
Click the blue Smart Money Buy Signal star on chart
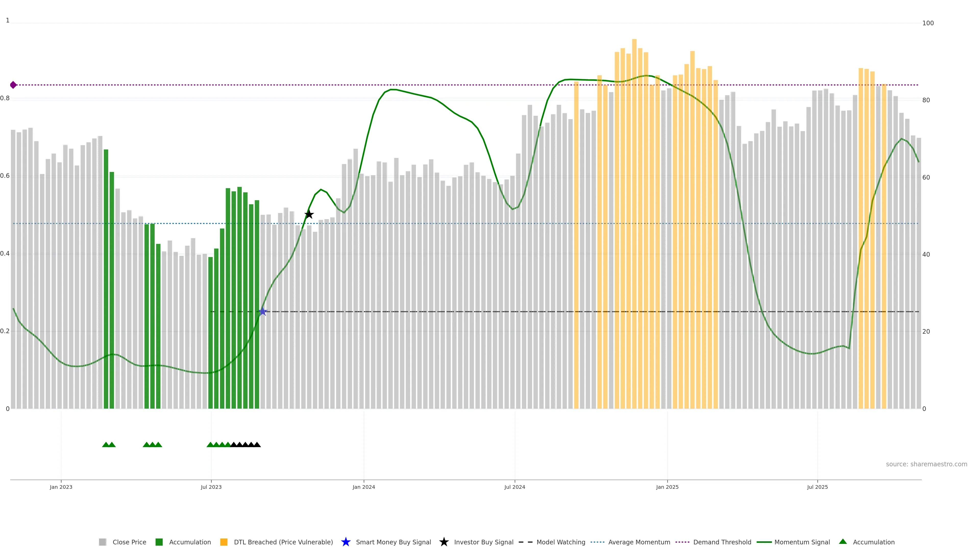[x=263, y=312]
